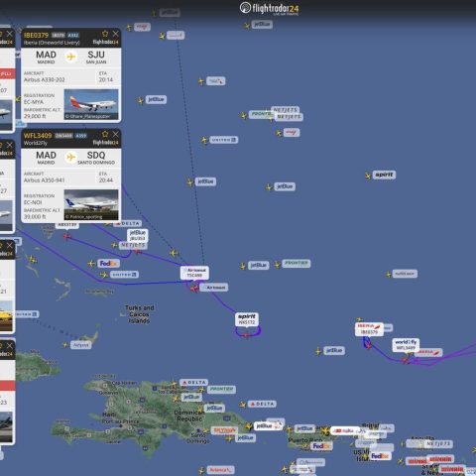Select the Spirit NKS172 aircraft label
Image resolution: width=476 pixels, height=476 pixels.
tap(247, 319)
